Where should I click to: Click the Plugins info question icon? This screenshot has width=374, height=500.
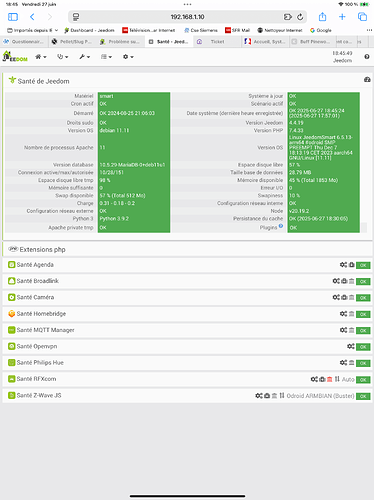pyautogui.click(x=281, y=226)
